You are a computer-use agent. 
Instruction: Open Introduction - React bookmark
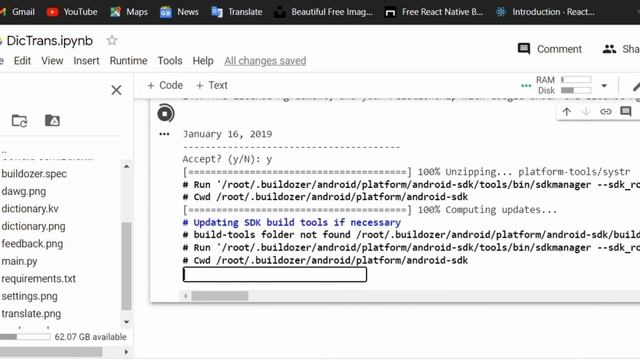coord(545,12)
